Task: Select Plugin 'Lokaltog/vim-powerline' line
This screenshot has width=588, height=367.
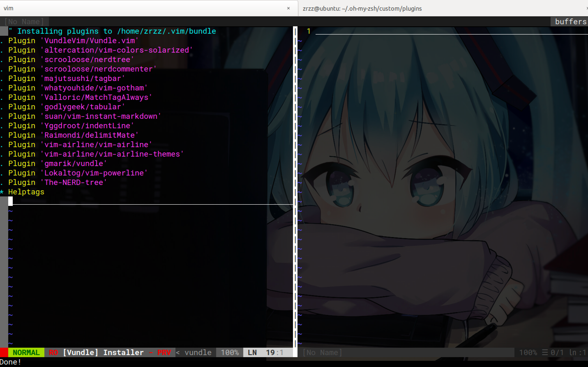Action: click(78, 173)
